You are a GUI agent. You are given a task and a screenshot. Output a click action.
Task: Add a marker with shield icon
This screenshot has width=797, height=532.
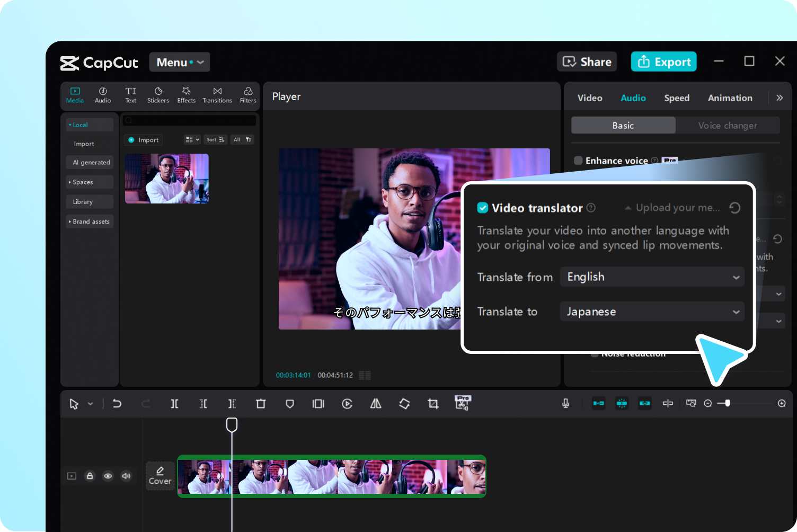(x=290, y=404)
